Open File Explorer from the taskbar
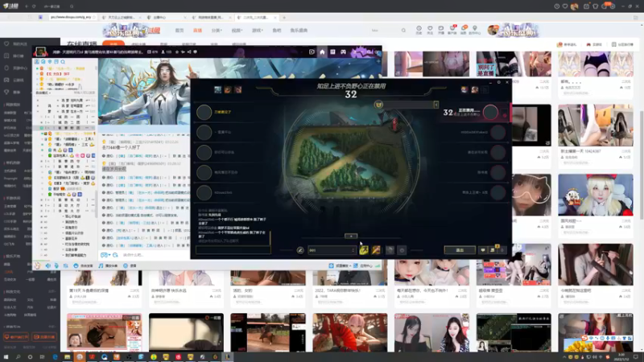 point(68,357)
